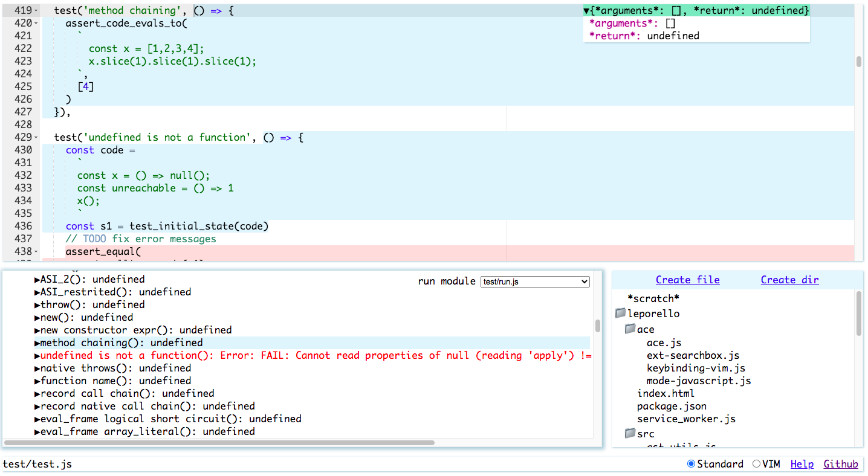Image resolution: width=868 pixels, height=476 pixels.
Task: Click the leporello folder icon
Action: [620, 314]
